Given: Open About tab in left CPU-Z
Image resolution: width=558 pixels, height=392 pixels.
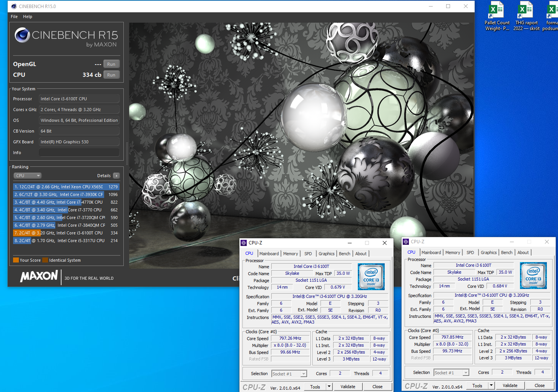Looking at the screenshot, I should coord(361,254).
